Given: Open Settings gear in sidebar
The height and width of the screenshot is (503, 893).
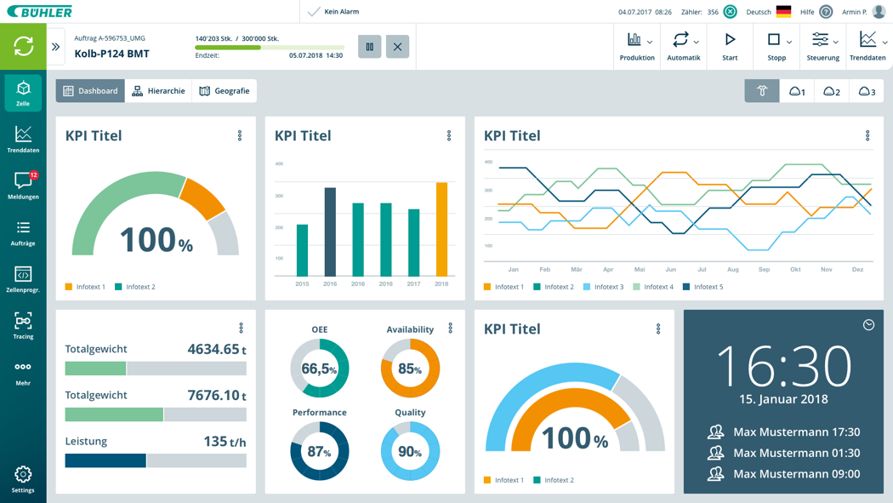Looking at the screenshot, I should tap(23, 478).
